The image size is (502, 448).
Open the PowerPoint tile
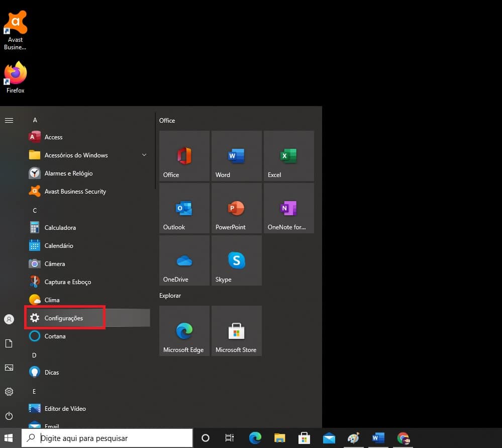[x=237, y=208]
